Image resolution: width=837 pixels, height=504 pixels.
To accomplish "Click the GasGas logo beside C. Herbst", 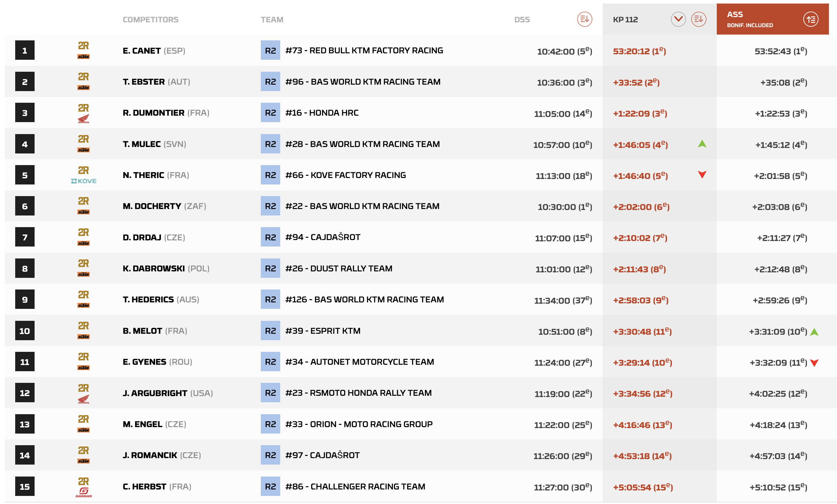I will pos(84,492).
